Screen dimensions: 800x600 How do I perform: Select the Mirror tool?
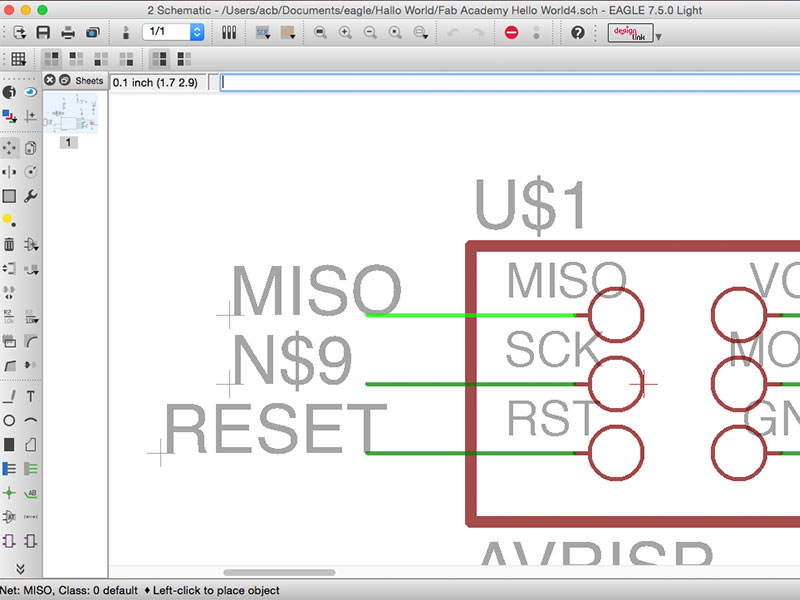coord(9,172)
